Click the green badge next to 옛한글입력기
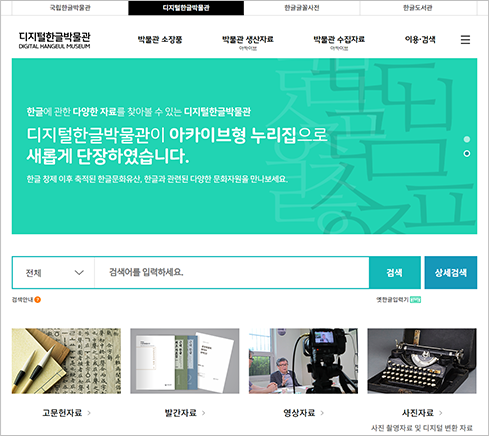This screenshot has width=489, height=436. [415, 300]
